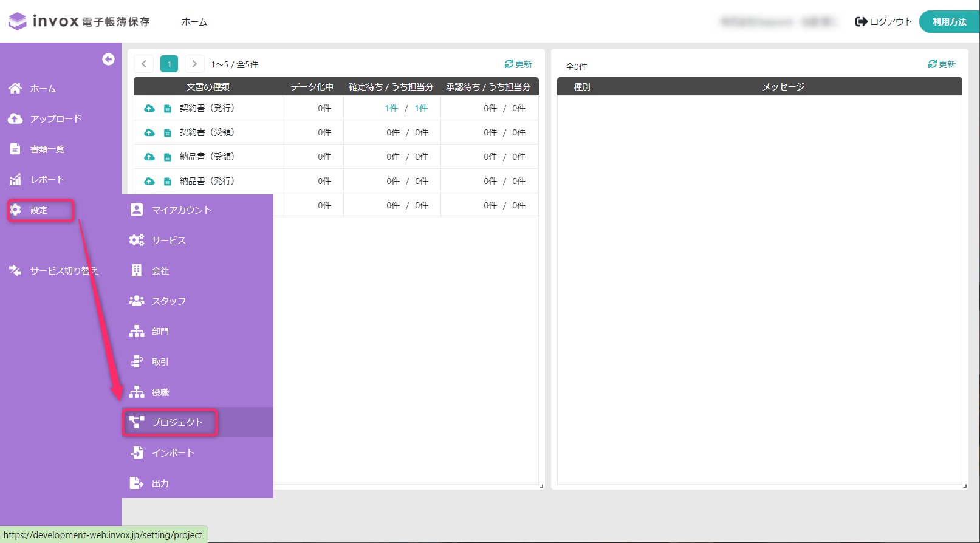Open インポート from the settings submenu
The width and height of the screenshot is (980, 543).
click(x=173, y=453)
